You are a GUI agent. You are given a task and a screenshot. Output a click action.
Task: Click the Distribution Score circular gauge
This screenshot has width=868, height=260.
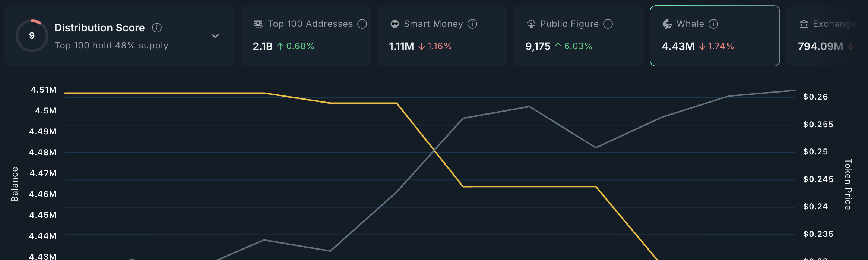click(x=32, y=36)
